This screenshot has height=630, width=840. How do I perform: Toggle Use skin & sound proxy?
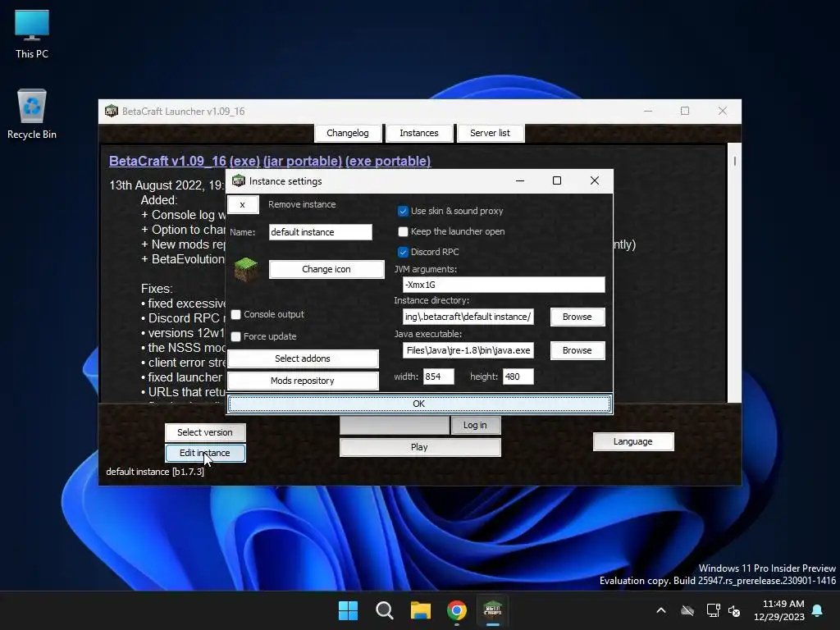point(403,211)
